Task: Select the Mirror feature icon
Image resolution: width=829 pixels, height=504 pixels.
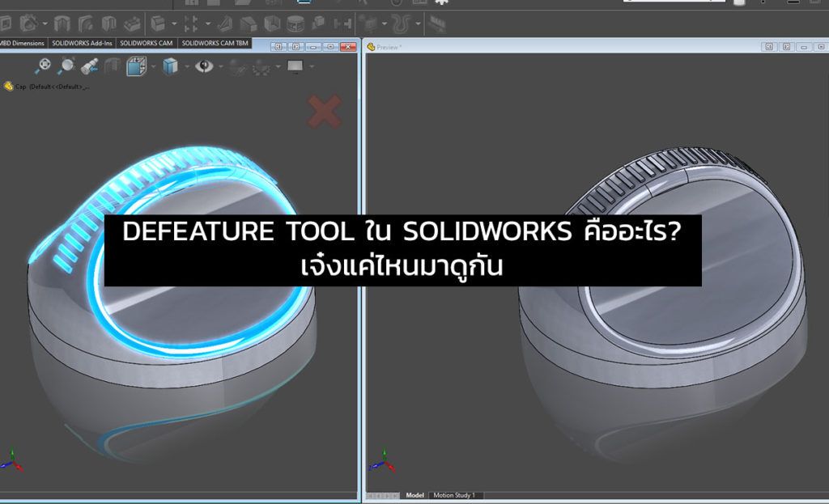Action: [342, 23]
